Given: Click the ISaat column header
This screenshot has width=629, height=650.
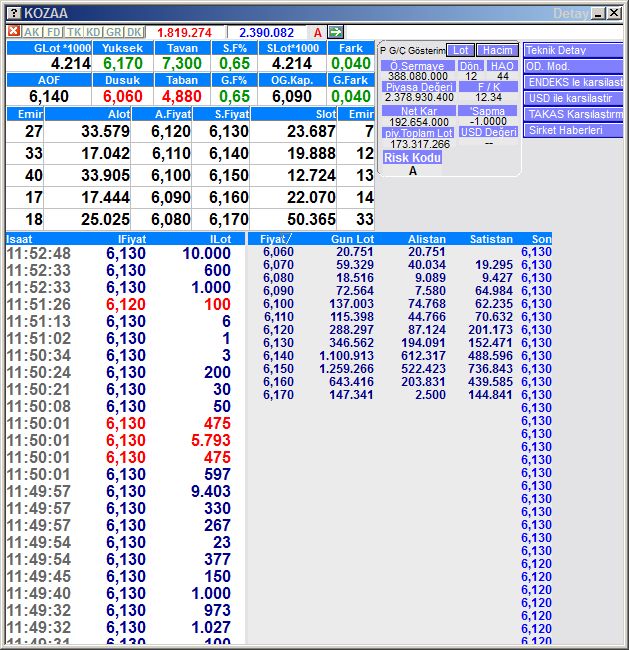Looking at the screenshot, I should click(x=19, y=239).
